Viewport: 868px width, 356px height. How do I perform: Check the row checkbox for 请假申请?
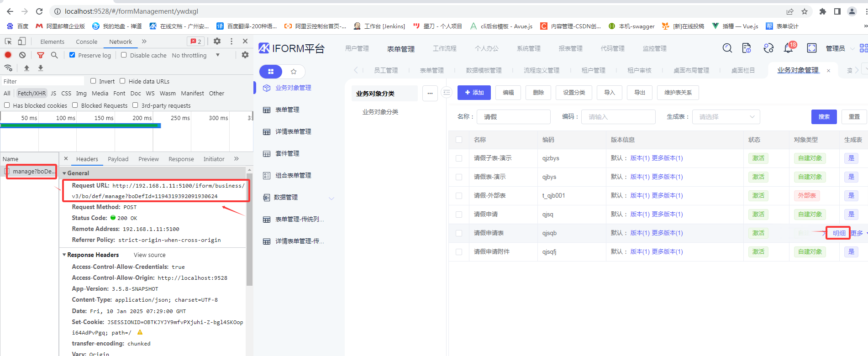(459, 215)
